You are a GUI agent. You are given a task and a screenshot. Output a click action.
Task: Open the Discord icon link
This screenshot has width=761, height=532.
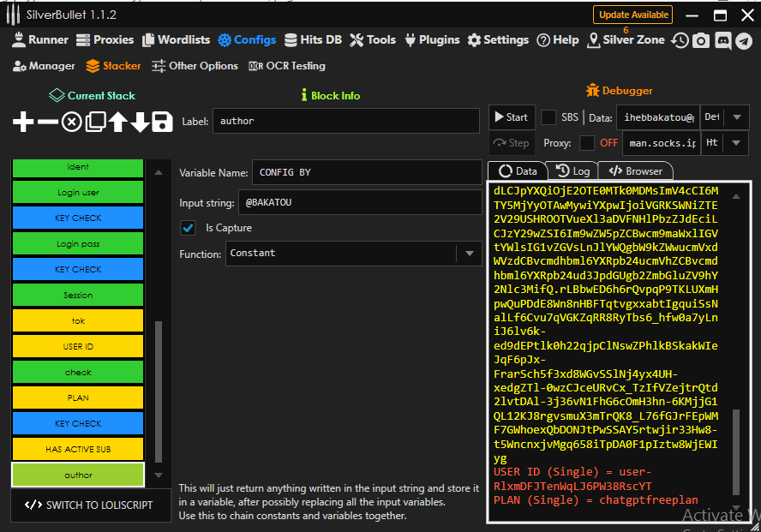[x=722, y=40]
